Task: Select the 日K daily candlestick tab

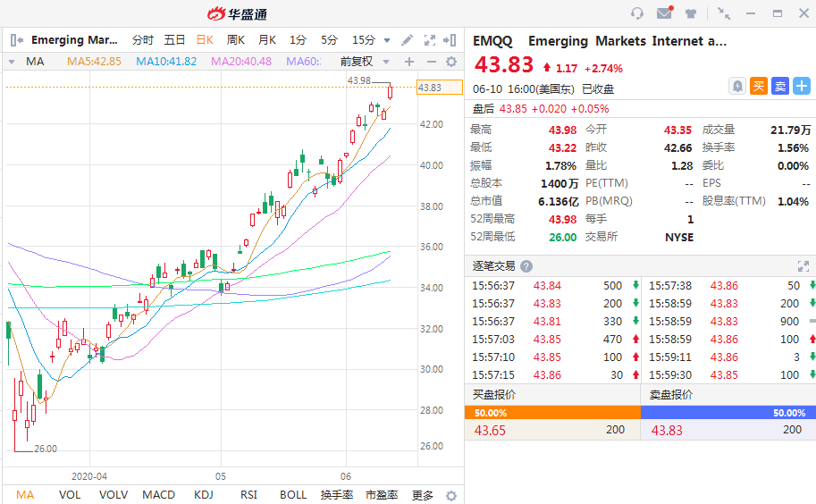Action: coord(205,40)
